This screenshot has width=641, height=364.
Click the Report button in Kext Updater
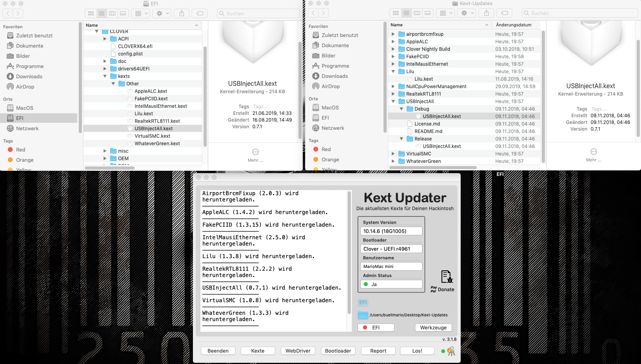(x=378, y=351)
